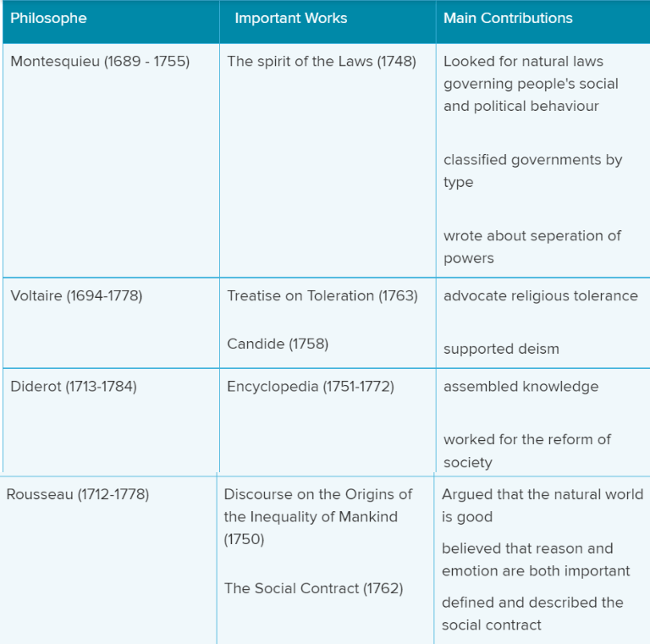Click the assembled knowledge text
Image resolution: width=650 pixels, height=644 pixels.
click(521, 387)
